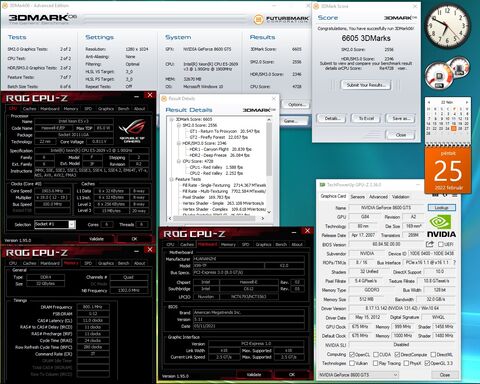Click scroll-down arrow in Result Details list

[x=269, y=212]
